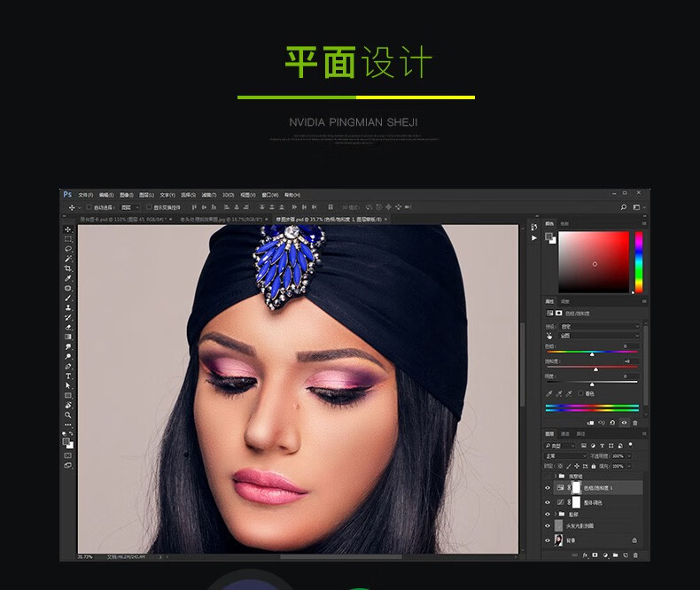Select the Lasso tool
Viewport: 700px width, 590px height.
[x=68, y=249]
